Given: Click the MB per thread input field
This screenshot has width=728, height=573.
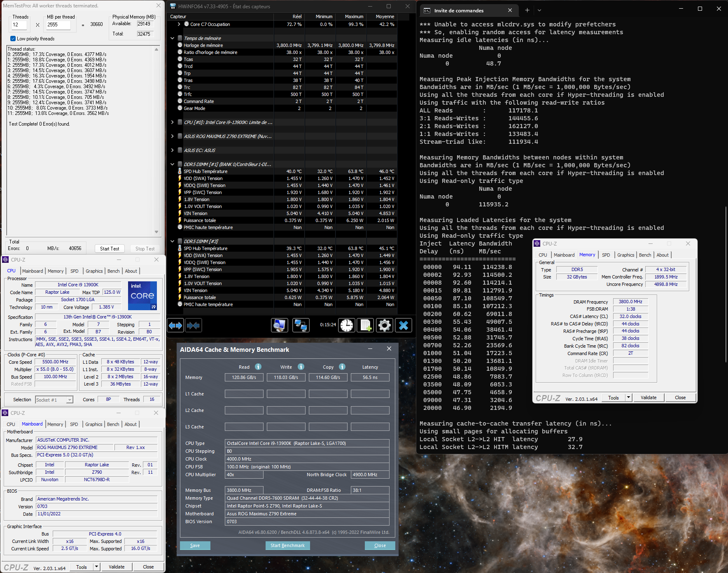Looking at the screenshot, I should tap(58, 25).
